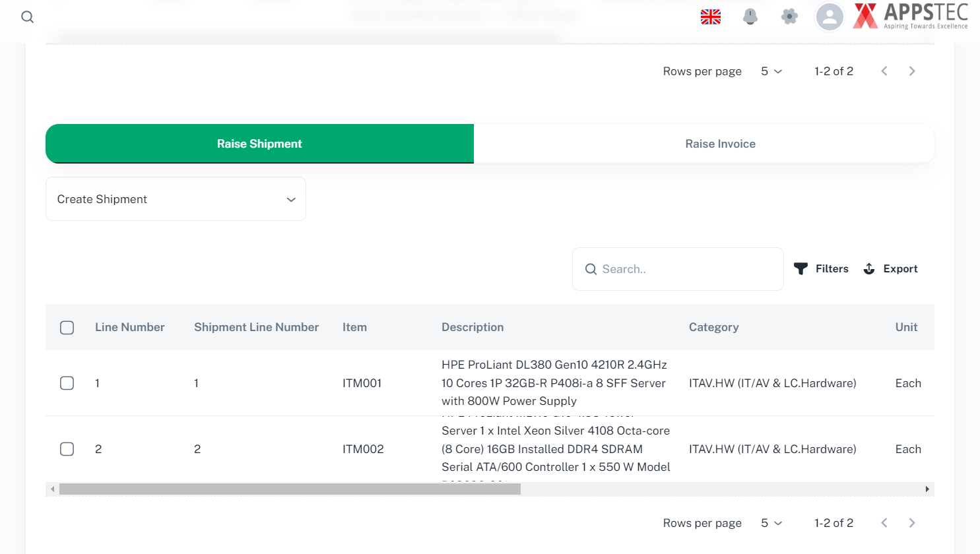Viewport: 980px width, 554px height.
Task: Click the horizontal table scrollbar thumb
Action: coord(290,489)
